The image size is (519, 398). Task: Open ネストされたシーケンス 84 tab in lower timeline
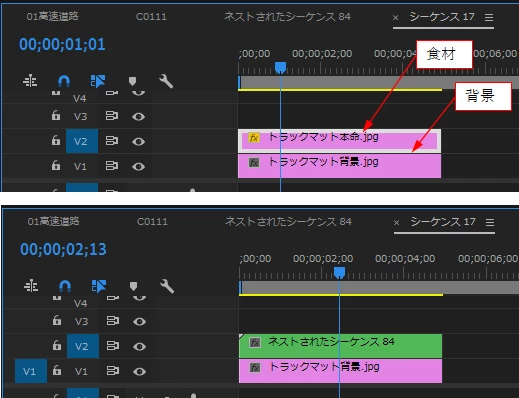(x=288, y=221)
